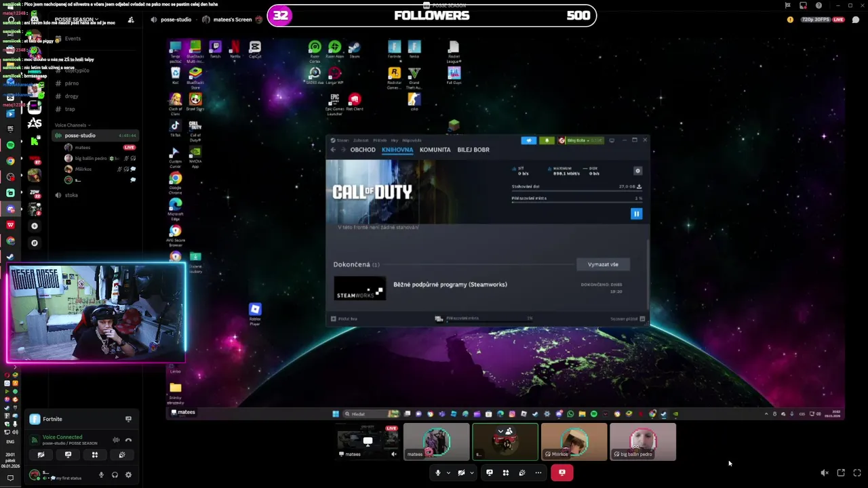868x488 pixels.
Task: Open the activities grid in call controls
Action: pyautogui.click(x=506, y=472)
